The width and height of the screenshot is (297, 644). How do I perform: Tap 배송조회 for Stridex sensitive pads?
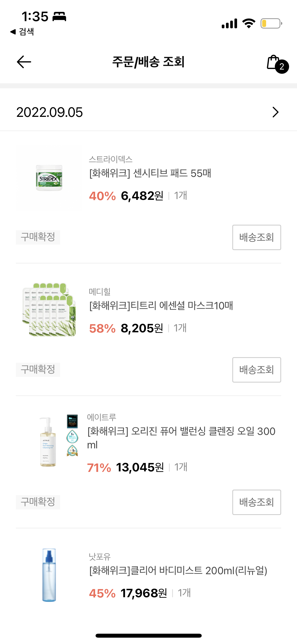pyautogui.click(x=256, y=237)
